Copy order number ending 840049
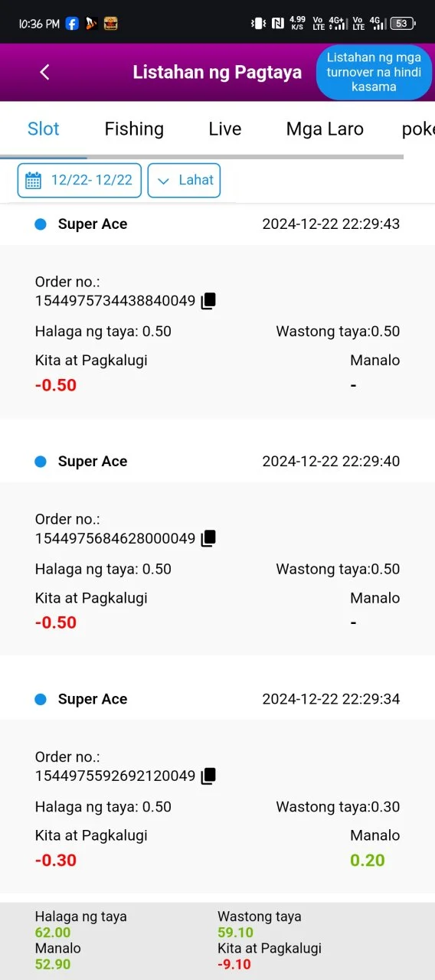The image size is (435, 980). point(208,301)
